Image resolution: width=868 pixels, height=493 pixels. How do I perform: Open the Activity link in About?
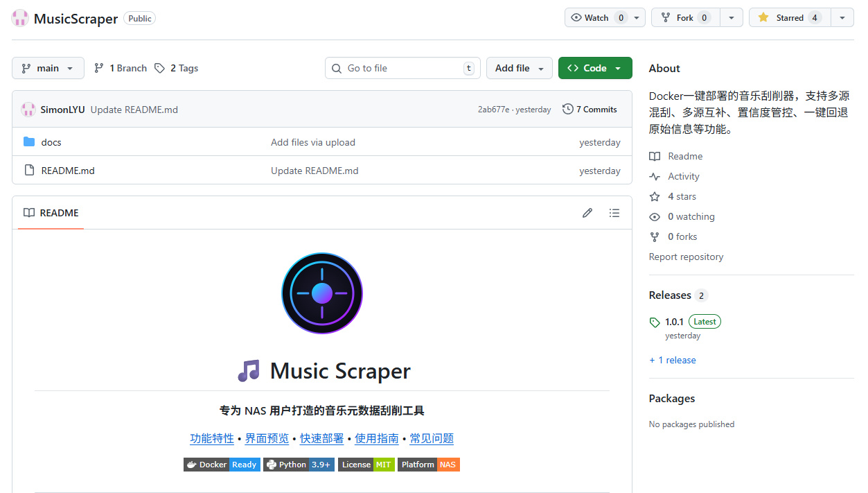point(675,177)
